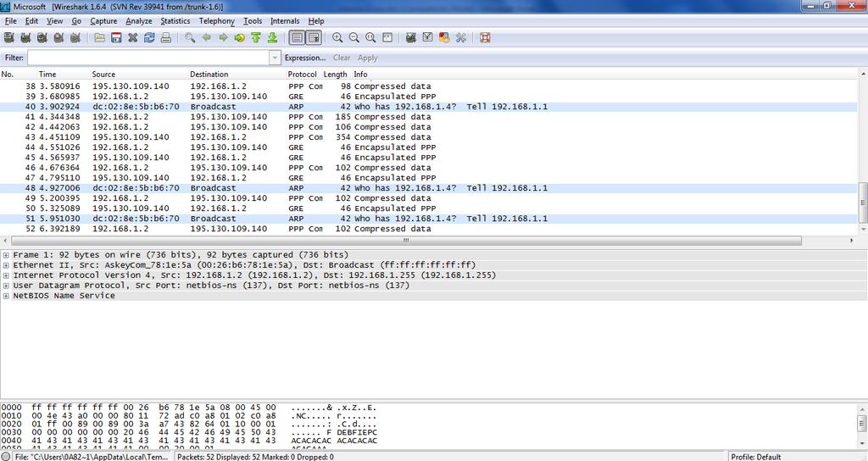Image resolution: width=868 pixels, height=461 pixels.
Task: Stop the running live capture
Action: (58, 37)
